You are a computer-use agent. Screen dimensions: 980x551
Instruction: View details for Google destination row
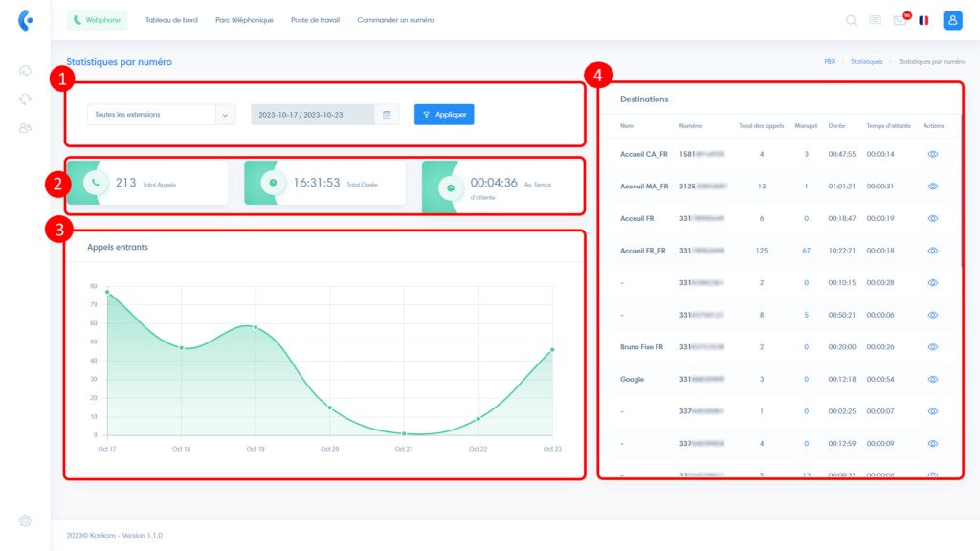pyautogui.click(x=932, y=379)
